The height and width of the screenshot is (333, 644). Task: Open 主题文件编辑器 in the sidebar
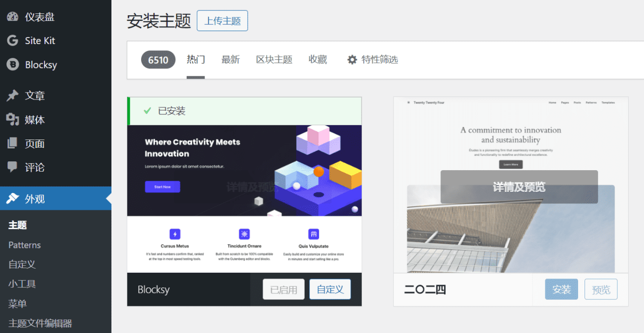click(40, 323)
